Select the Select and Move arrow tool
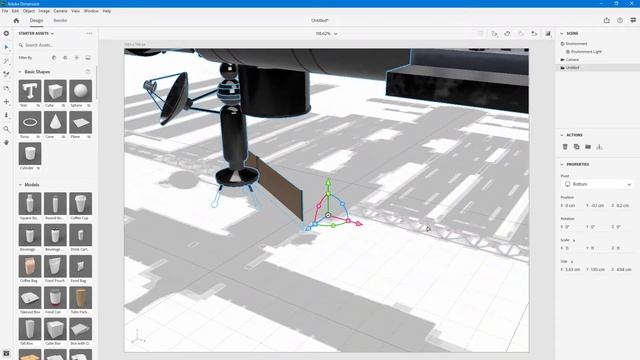640x360 pixels. pos(6,47)
